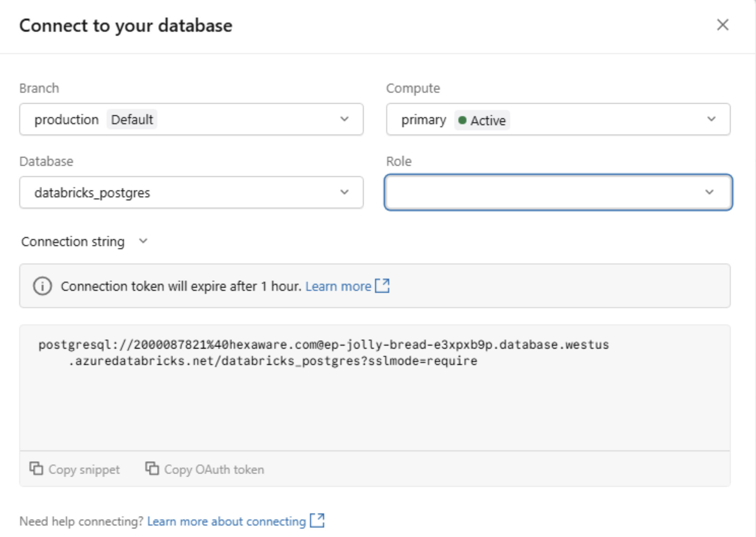Viewport: 756px width, 537px height.
Task: Close the Connect to your database dialog
Action: 722,25
